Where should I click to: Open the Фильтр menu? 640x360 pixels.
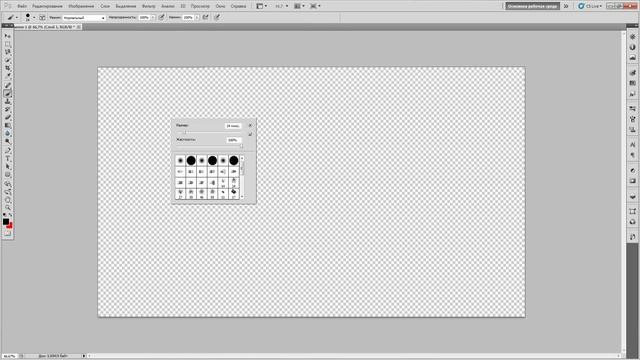(149, 6)
